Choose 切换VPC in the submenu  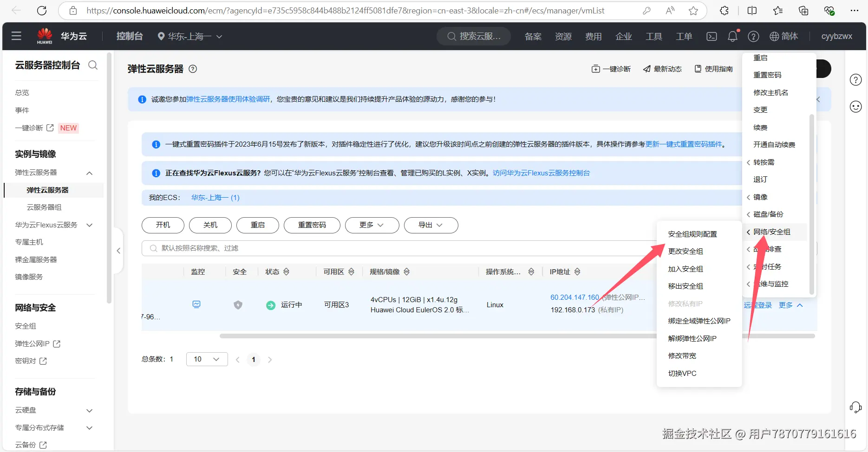[682, 374]
